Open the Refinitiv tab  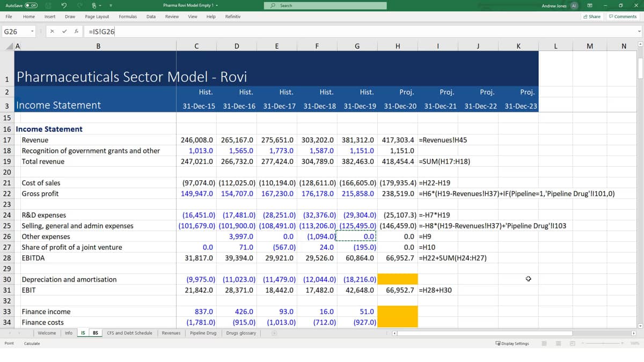(x=233, y=17)
